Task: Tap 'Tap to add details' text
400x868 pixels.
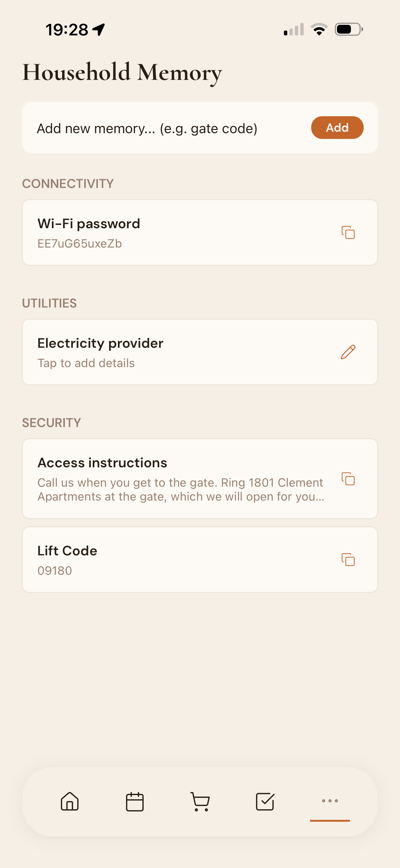Action: click(86, 363)
